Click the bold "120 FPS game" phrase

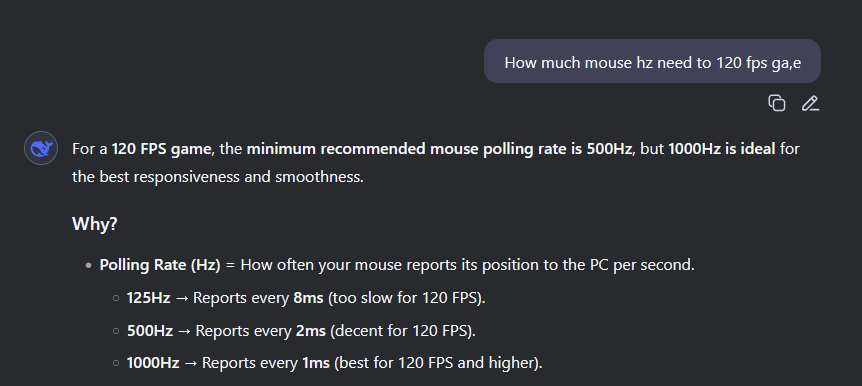click(x=162, y=149)
